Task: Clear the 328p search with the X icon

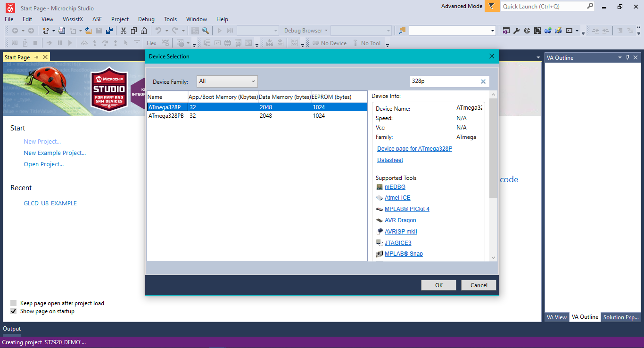Action: click(x=483, y=81)
